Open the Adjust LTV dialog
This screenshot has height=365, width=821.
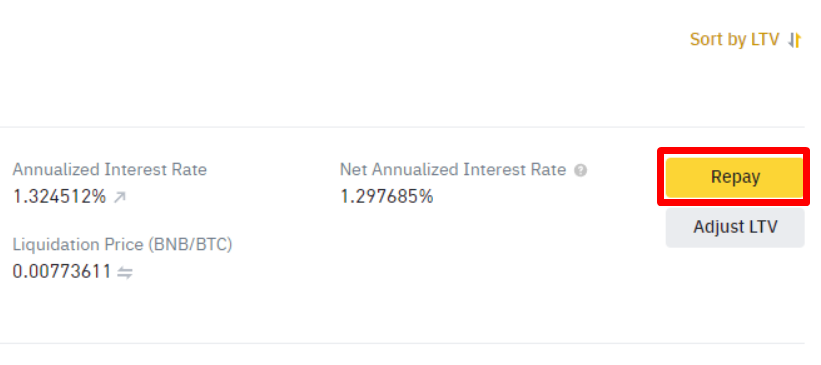(x=735, y=227)
